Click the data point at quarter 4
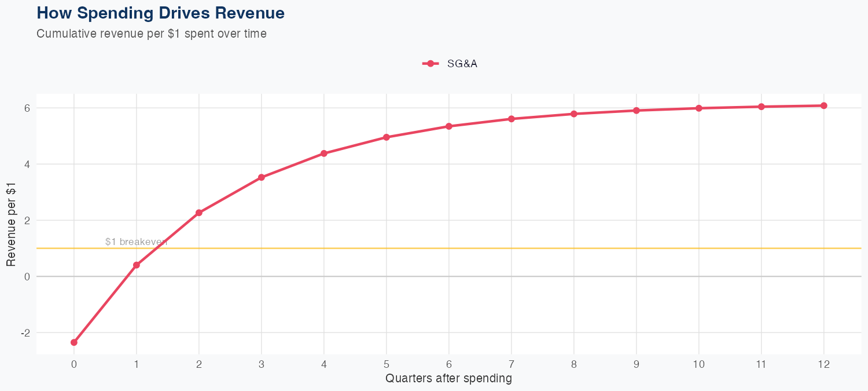Viewport: 868px width, 391px height. click(324, 154)
